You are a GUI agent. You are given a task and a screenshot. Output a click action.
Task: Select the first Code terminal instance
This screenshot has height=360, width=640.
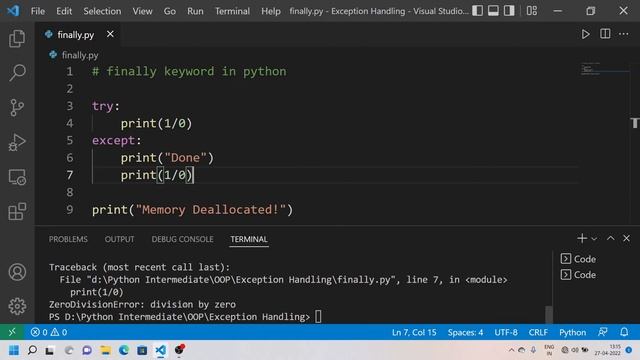click(578, 259)
